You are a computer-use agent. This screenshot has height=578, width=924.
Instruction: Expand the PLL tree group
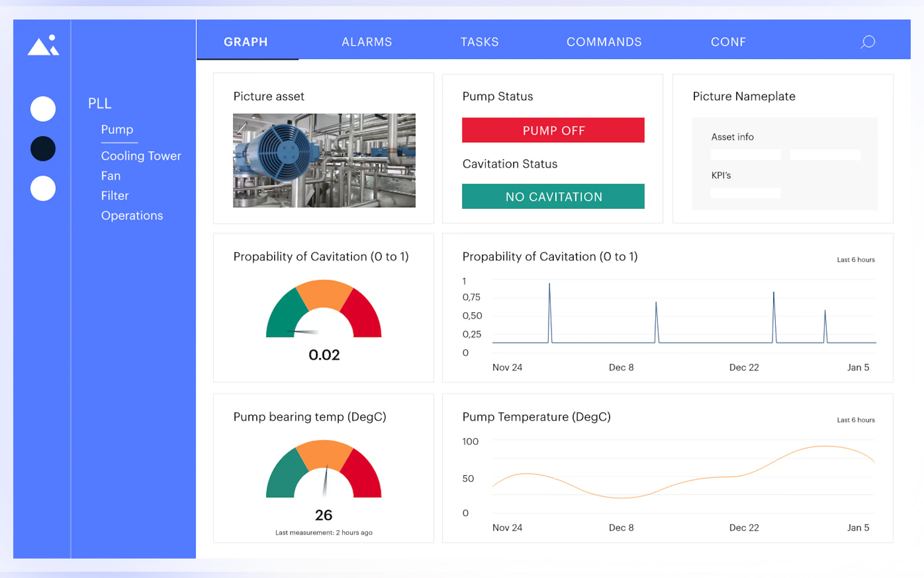click(x=100, y=103)
